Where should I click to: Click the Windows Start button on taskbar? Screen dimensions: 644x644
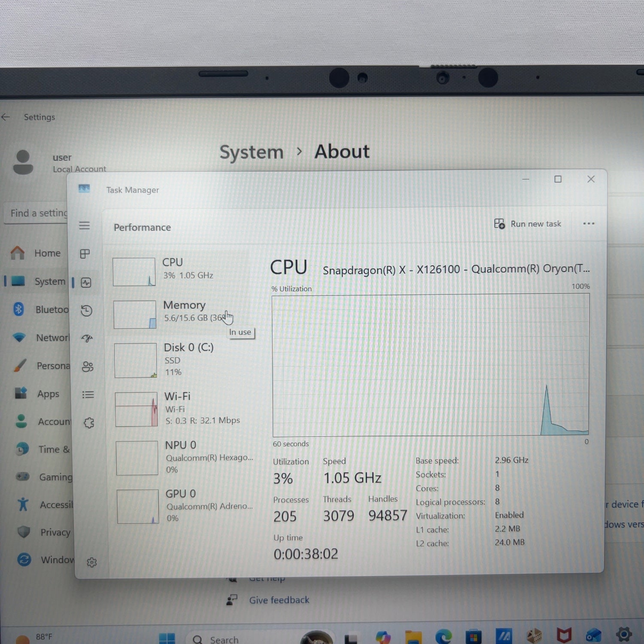click(x=167, y=639)
